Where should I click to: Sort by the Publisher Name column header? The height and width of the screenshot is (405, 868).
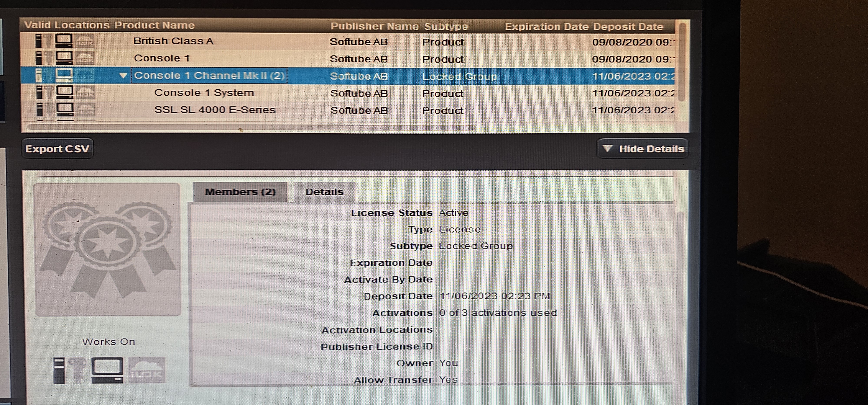pos(375,26)
